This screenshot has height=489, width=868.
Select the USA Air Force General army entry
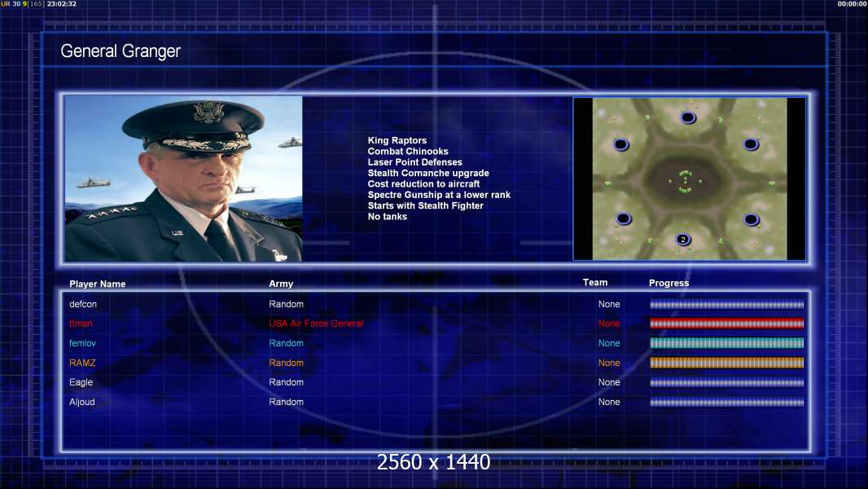[316, 324]
